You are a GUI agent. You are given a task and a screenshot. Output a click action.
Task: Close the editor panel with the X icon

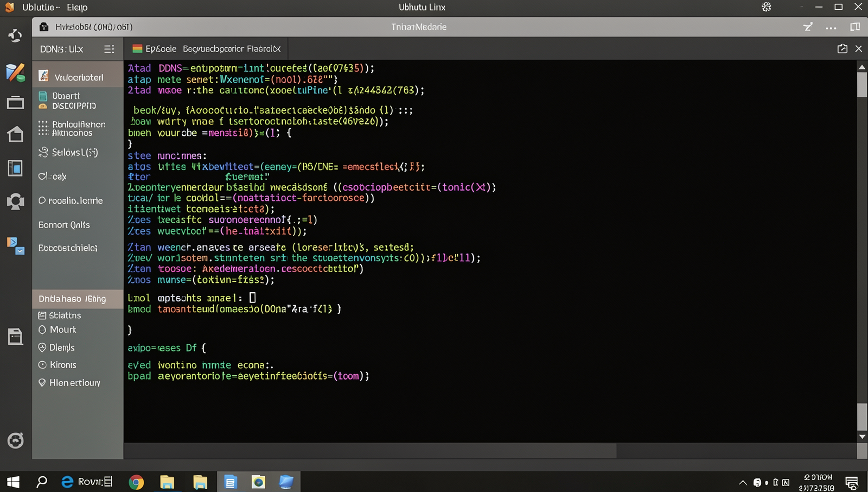pyautogui.click(x=859, y=49)
